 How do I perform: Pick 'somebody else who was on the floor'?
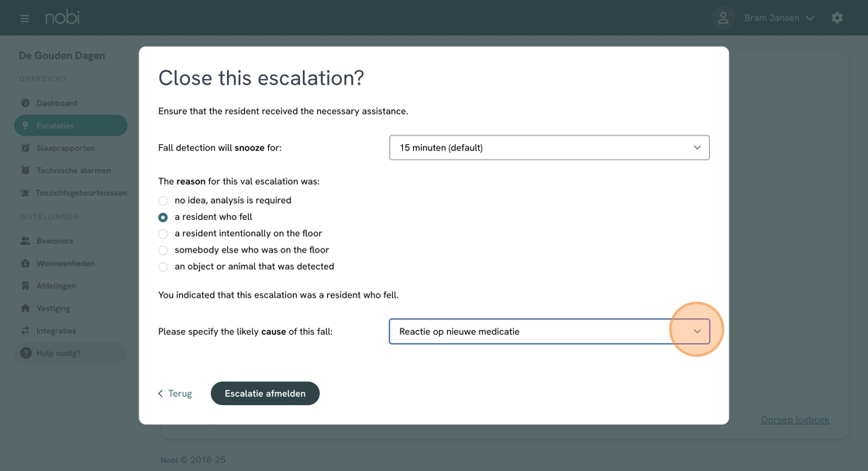click(x=163, y=251)
